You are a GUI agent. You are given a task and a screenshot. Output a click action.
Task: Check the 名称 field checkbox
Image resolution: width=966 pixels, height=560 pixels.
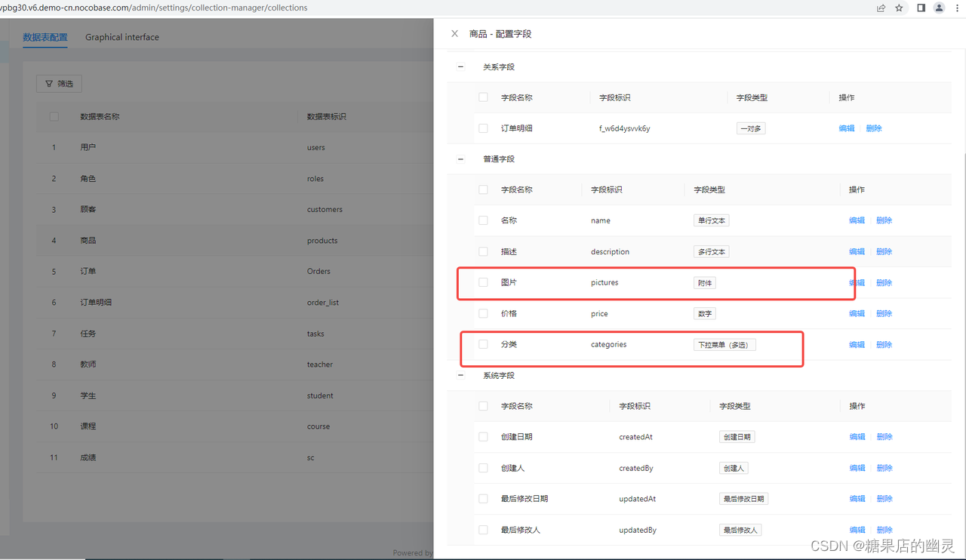(483, 220)
